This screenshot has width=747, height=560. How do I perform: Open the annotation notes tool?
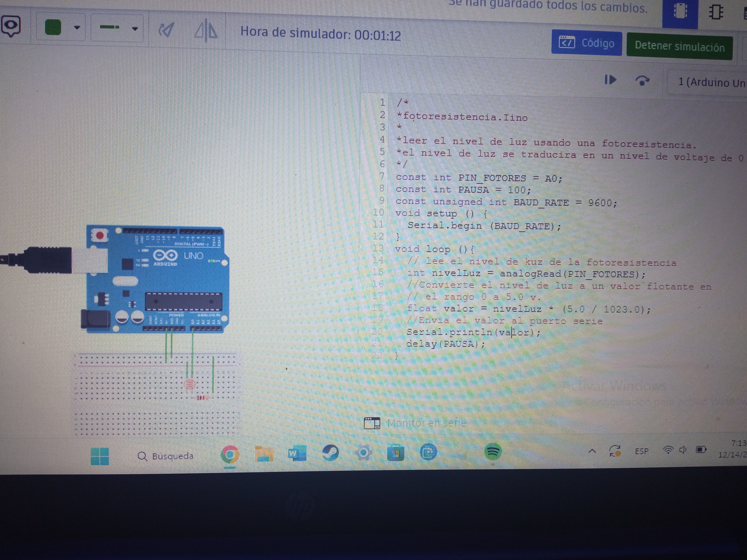coord(11,26)
